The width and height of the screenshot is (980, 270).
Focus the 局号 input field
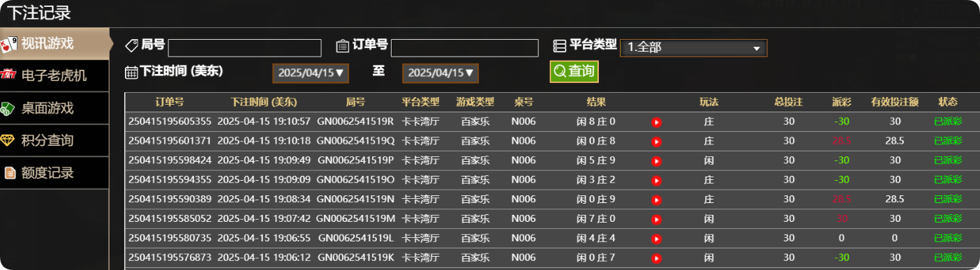244,47
